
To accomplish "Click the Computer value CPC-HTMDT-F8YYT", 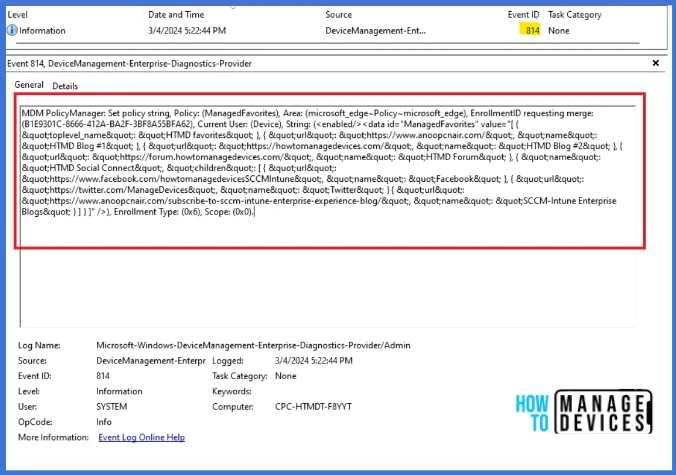I will 313,406.
